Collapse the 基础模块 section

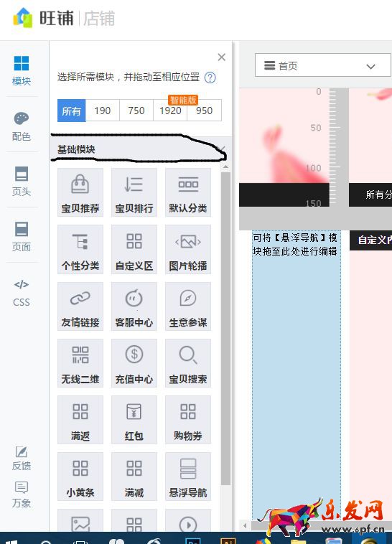[x=222, y=149]
